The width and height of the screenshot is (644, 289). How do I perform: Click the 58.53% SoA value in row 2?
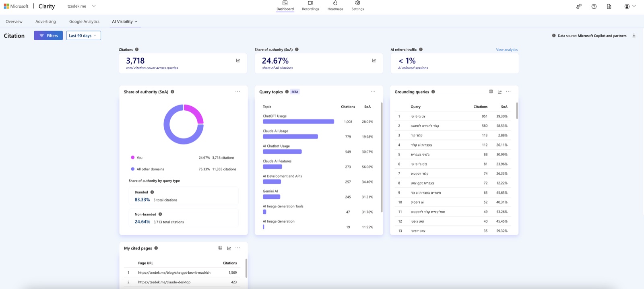(502, 126)
